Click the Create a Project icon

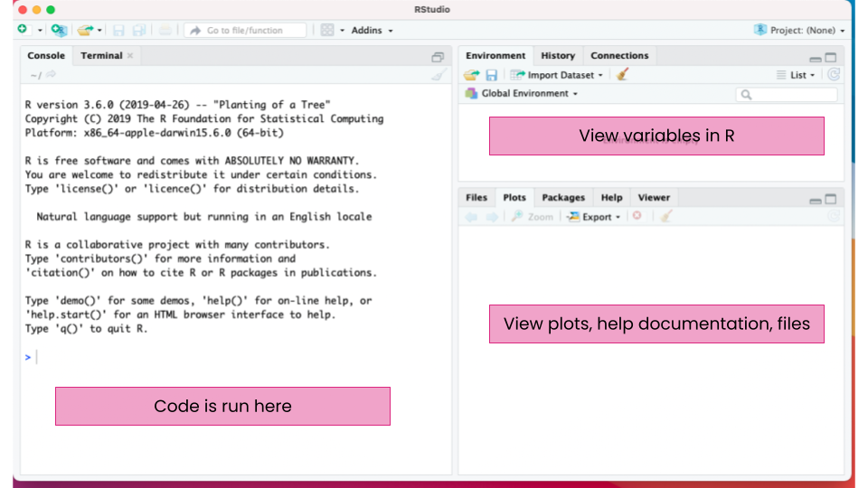pyautogui.click(x=59, y=30)
